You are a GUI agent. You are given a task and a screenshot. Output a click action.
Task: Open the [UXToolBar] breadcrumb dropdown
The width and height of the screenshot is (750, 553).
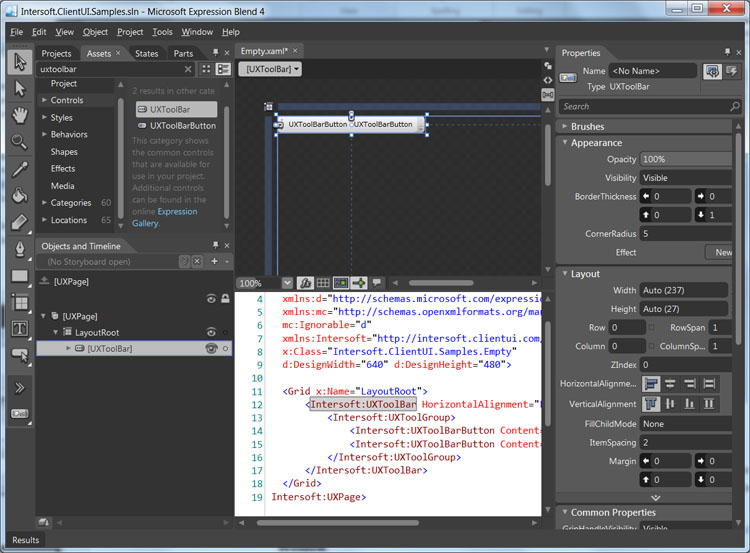(x=270, y=69)
